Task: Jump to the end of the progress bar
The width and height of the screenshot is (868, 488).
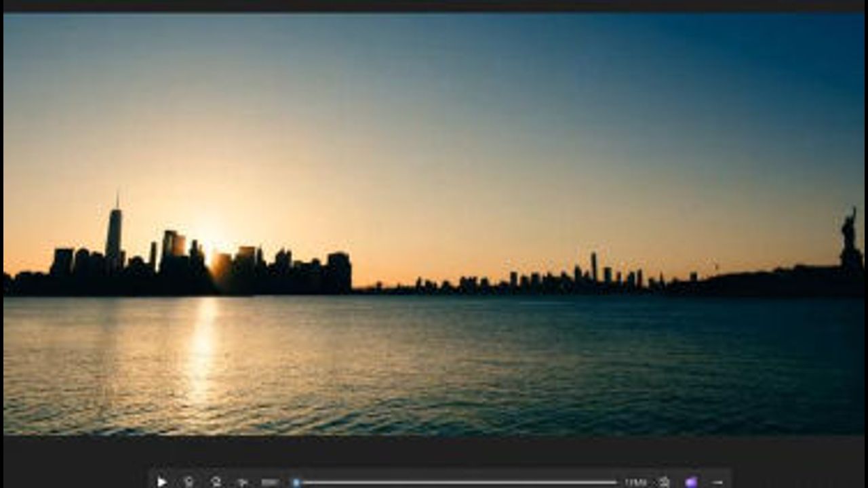Action: point(616,482)
